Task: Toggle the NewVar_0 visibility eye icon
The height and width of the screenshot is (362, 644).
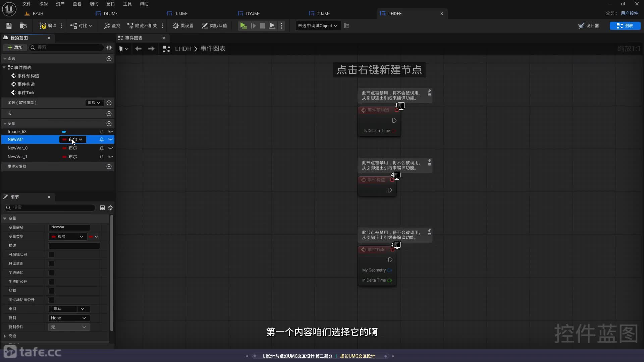Action: click(111, 148)
